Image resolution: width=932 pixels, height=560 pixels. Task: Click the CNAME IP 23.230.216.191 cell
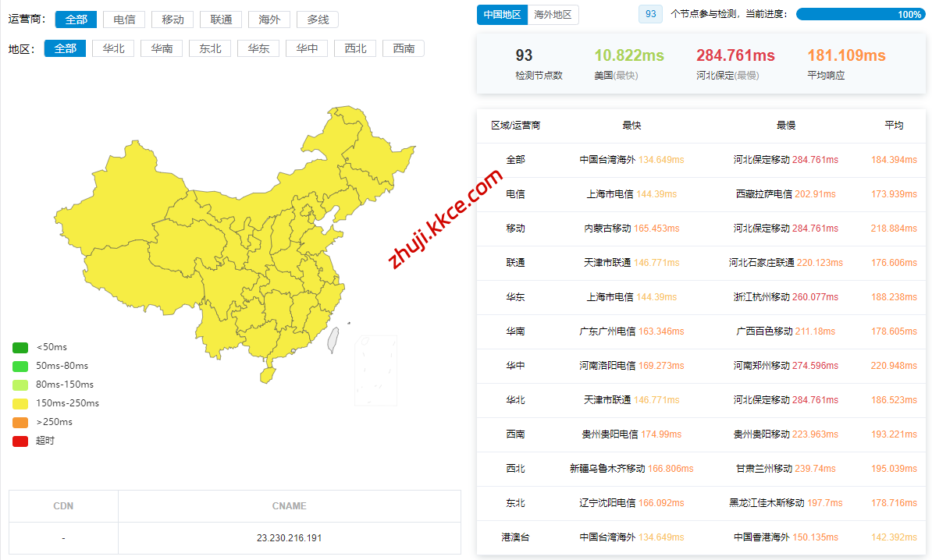coord(289,538)
